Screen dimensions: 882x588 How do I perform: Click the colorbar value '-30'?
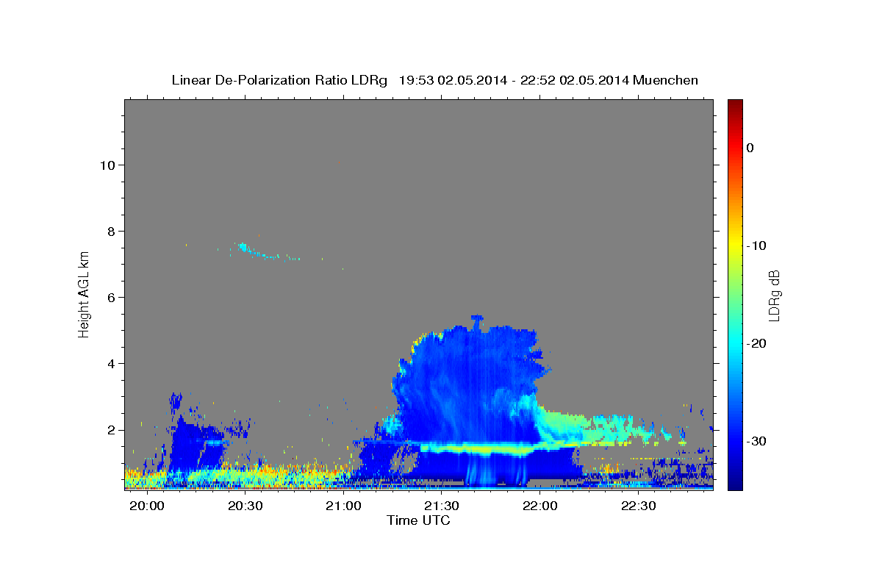point(758,441)
